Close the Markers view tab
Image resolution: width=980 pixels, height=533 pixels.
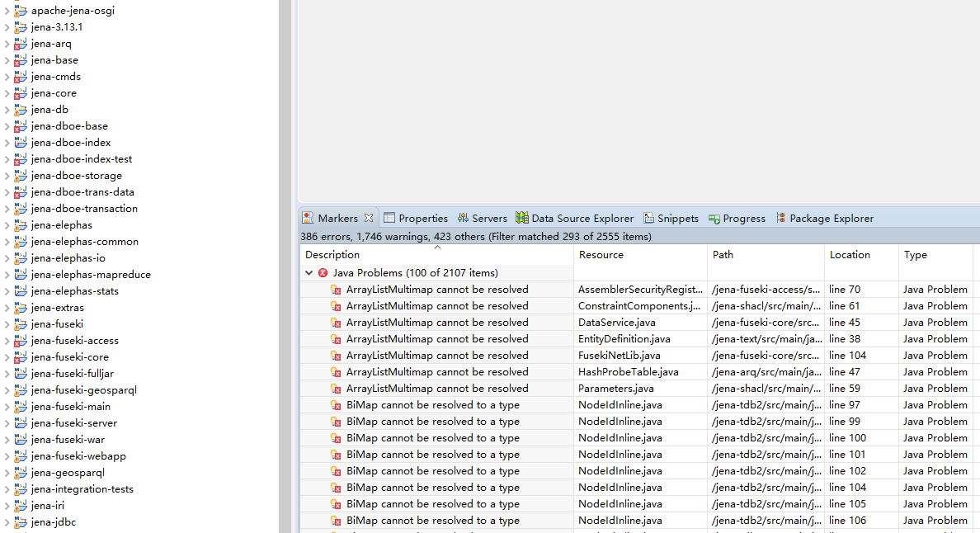point(369,218)
